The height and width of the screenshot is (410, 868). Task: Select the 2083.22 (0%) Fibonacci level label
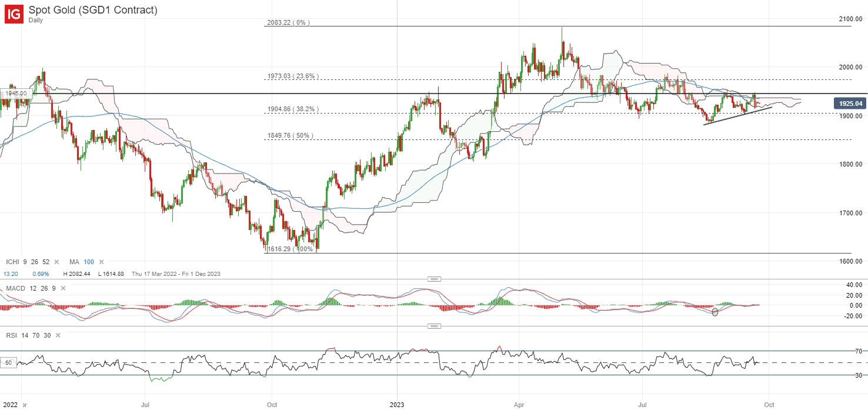pyautogui.click(x=288, y=23)
